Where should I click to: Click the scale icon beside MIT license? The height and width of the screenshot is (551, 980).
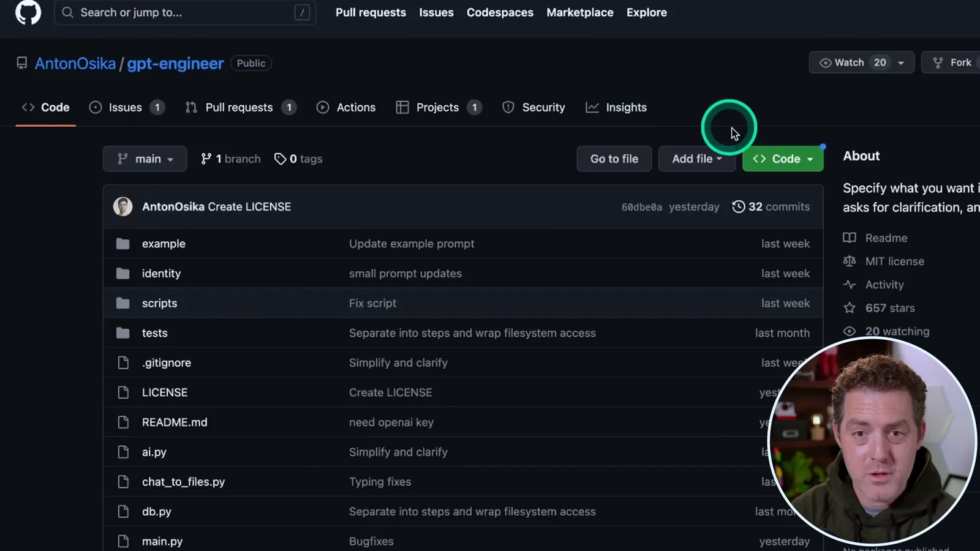(x=850, y=261)
